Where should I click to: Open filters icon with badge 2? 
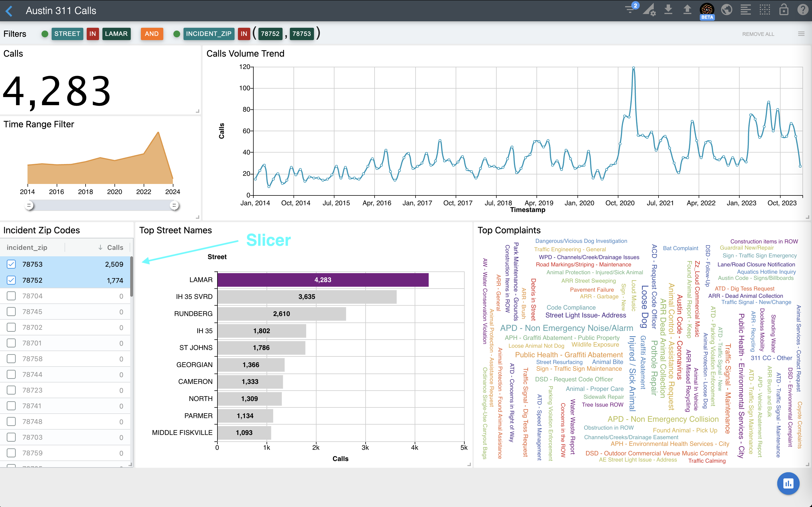click(x=630, y=9)
